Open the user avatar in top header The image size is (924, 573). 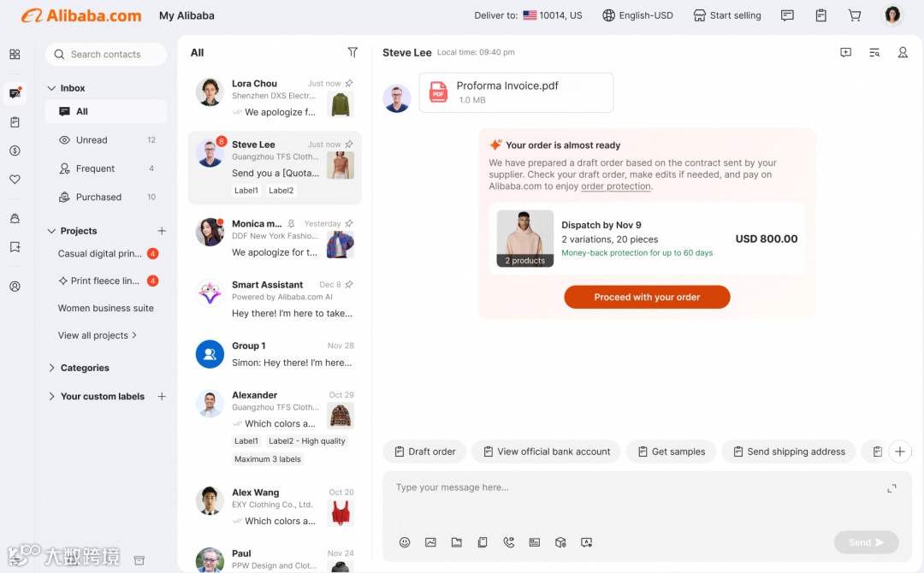tap(892, 15)
